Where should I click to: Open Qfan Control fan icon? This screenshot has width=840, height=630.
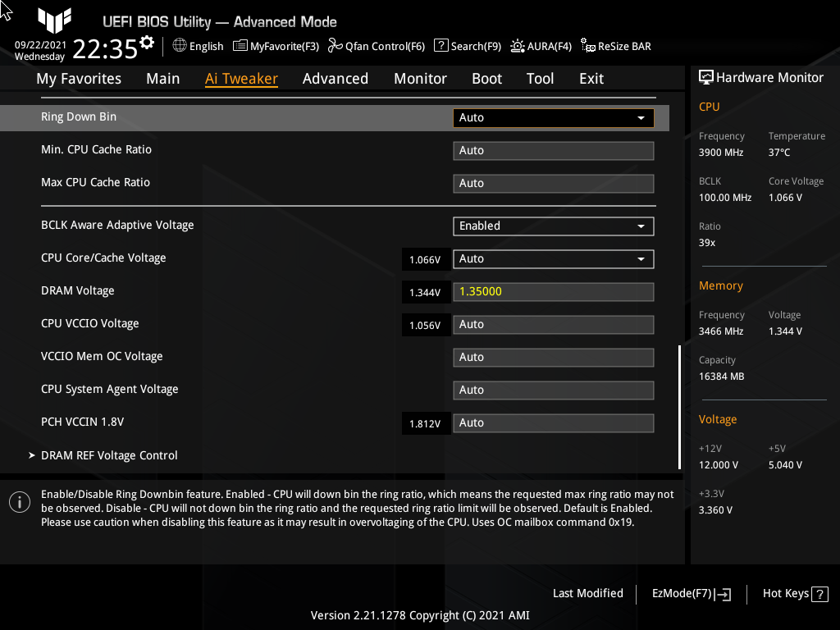click(335, 46)
